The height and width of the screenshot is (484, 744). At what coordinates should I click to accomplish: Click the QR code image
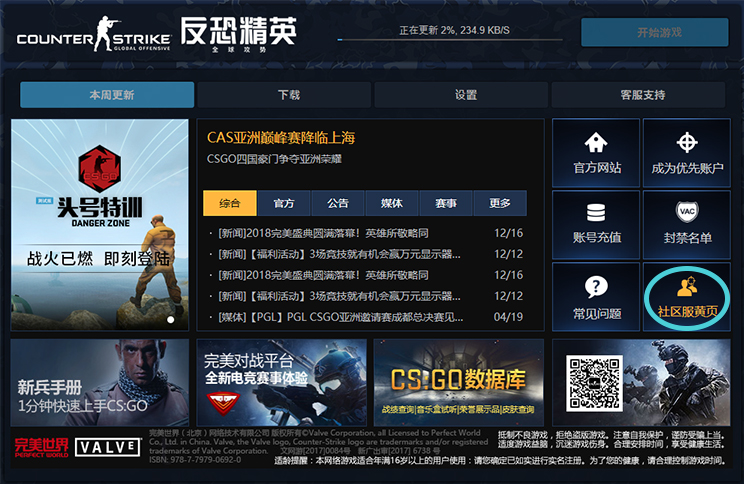pyautogui.click(x=594, y=383)
